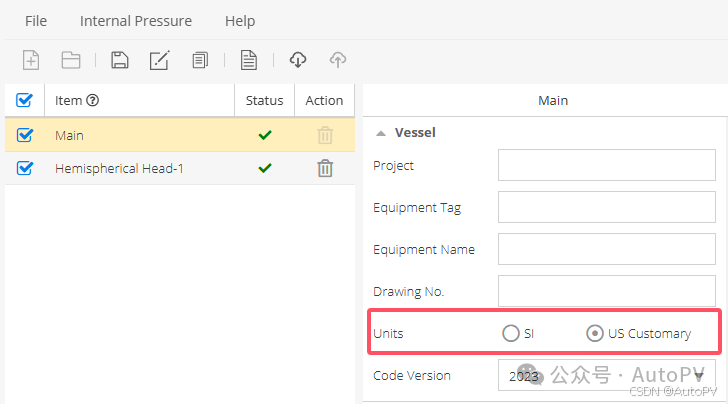
Task: Click the New file toolbar icon
Action: tap(31, 60)
